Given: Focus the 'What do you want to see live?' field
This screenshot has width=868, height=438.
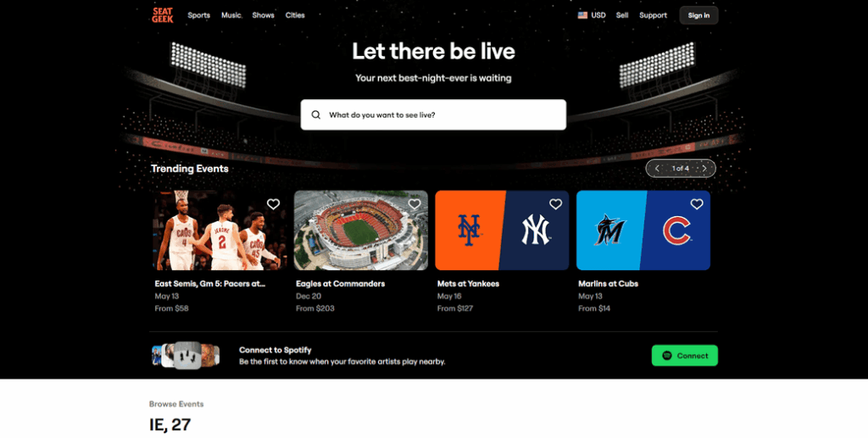Looking at the screenshot, I should coord(441,115).
